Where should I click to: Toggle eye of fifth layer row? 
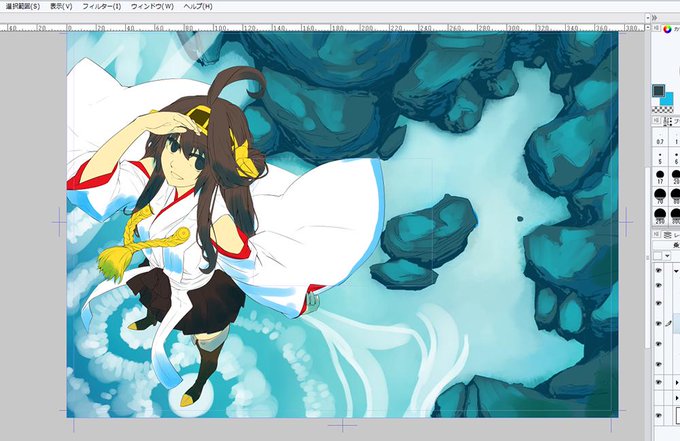[x=659, y=344]
